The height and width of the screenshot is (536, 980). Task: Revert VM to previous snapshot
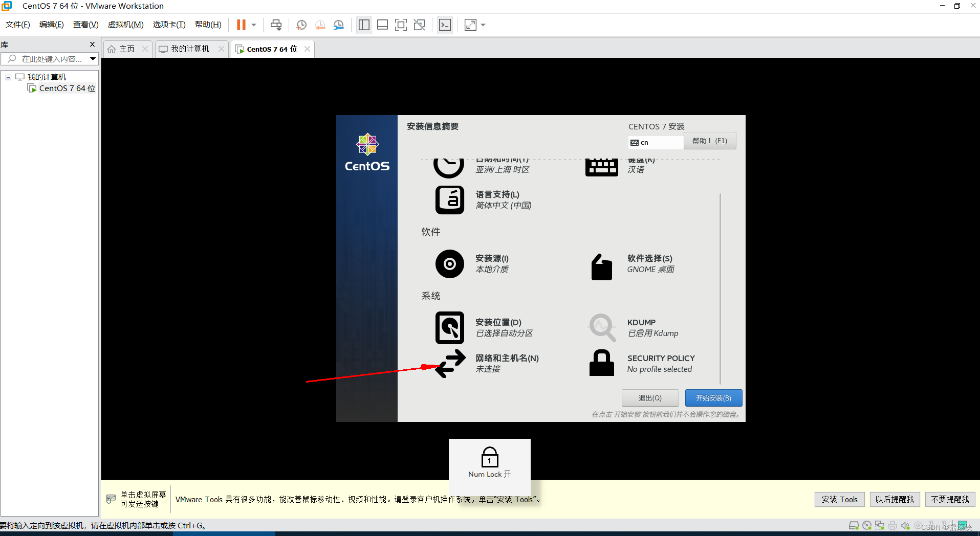coord(320,25)
